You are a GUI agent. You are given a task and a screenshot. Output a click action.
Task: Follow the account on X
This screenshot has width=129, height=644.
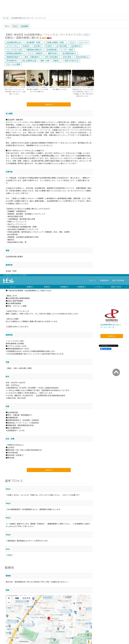[108, 346]
